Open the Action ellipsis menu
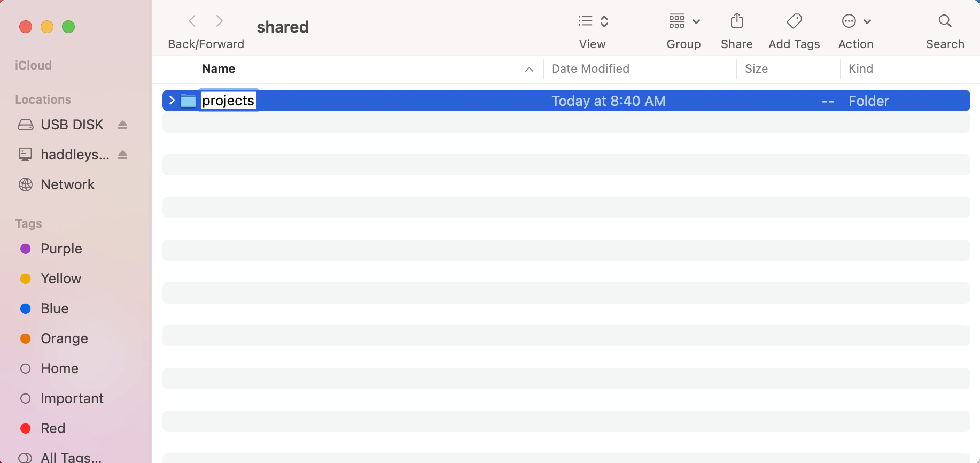Image resolution: width=980 pixels, height=463 pixels. (856, 21)
